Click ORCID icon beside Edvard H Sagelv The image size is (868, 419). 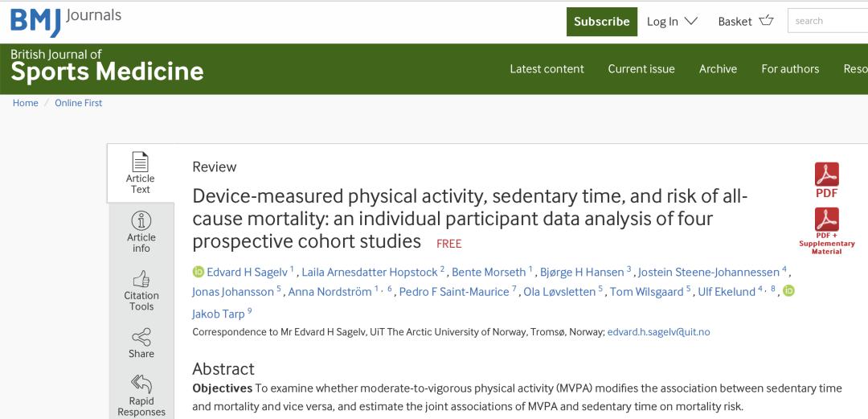(199, 272)
